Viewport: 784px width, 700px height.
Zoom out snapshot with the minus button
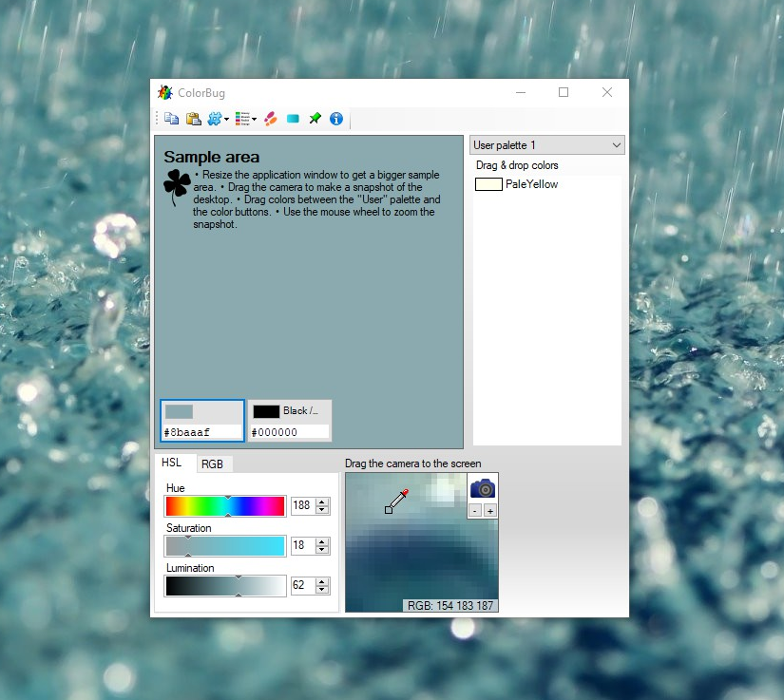click(x=475, y=511)
